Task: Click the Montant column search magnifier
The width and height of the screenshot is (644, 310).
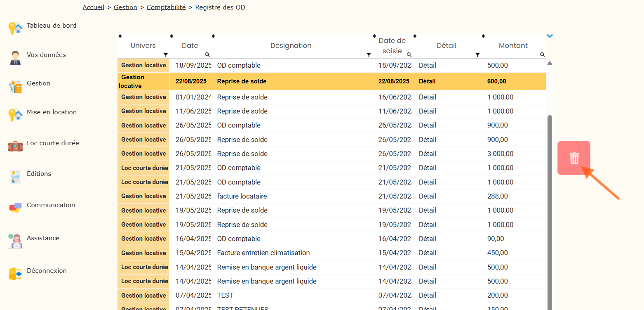Action: pyautogui.click(x=542, y=54)
